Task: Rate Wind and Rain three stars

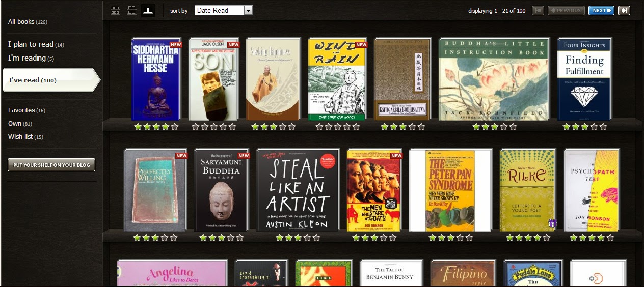Action: (338, 127)
